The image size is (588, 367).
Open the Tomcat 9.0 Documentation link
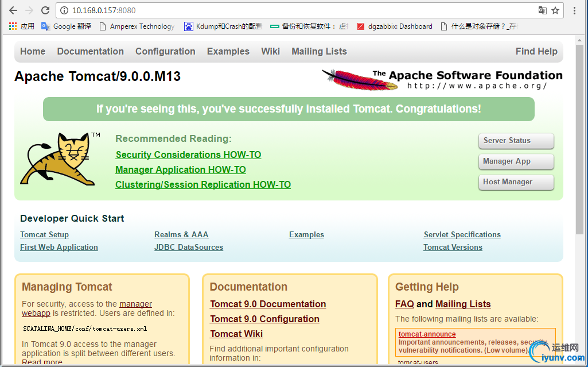[x=268, y=304]
